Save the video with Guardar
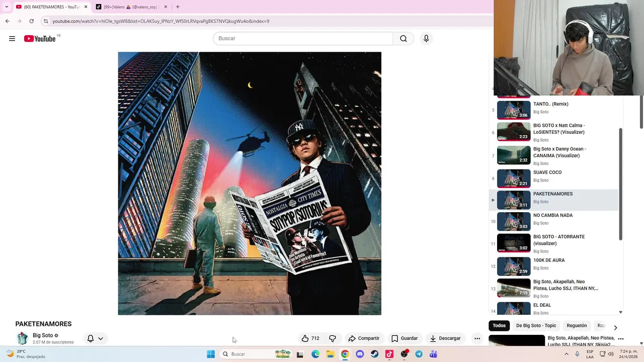This screenshot has width=644, height=362. tap(405, 338)
